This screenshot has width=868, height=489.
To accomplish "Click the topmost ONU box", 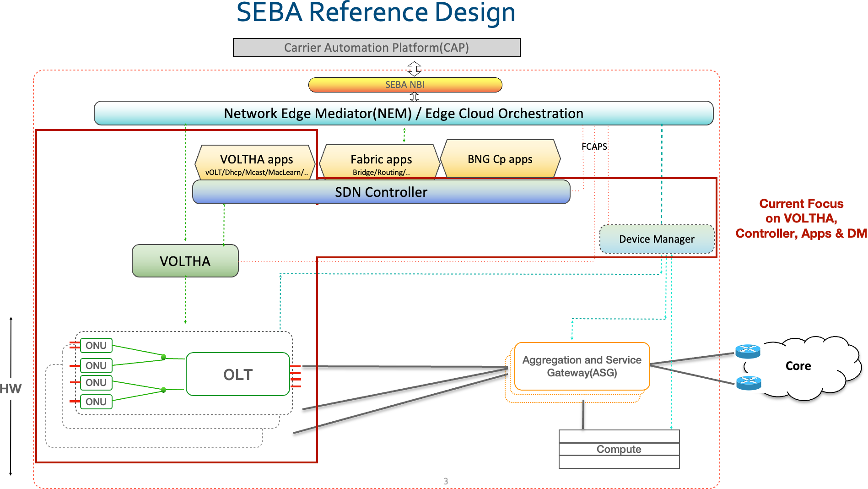I will (96, 346).
